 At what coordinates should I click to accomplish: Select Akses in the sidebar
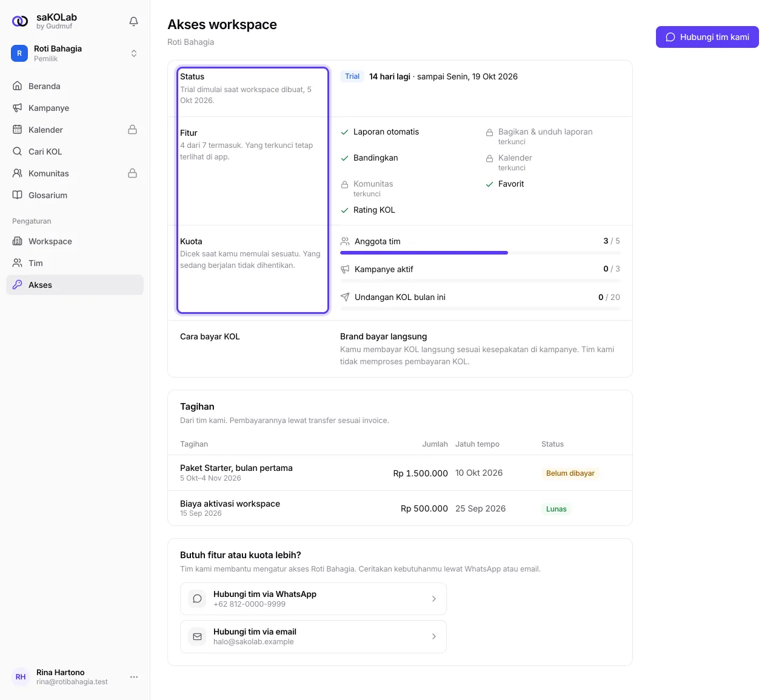click(75, 285)
